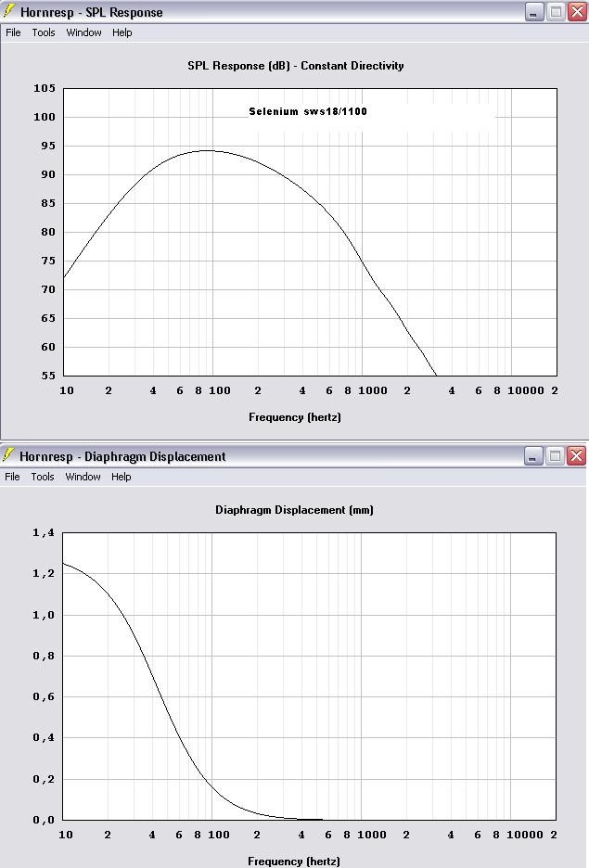Minimize the SPL Response window

[534, 12]
